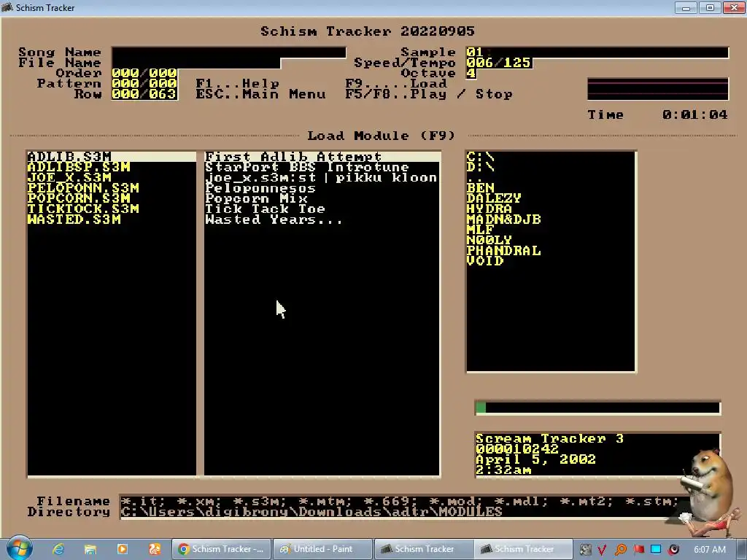Open the MLF directory
747x560 pixels.
(x=480, y=230)
